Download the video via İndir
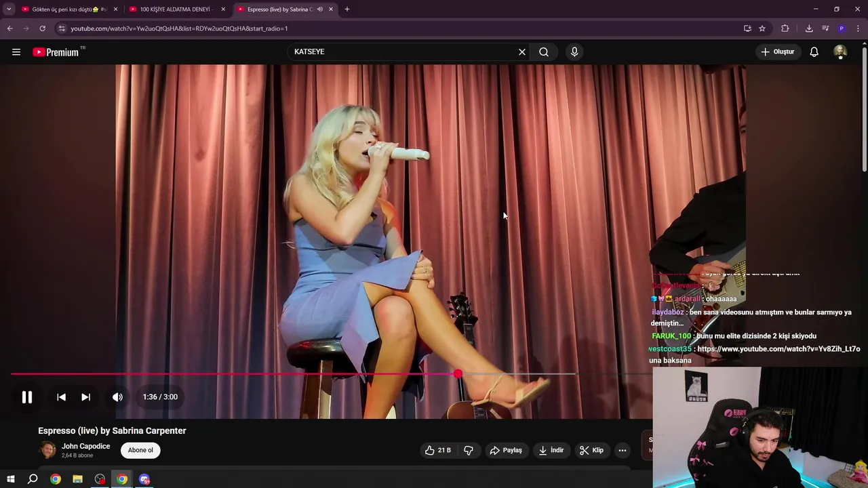868x488 pixels. tap(551, 450)
